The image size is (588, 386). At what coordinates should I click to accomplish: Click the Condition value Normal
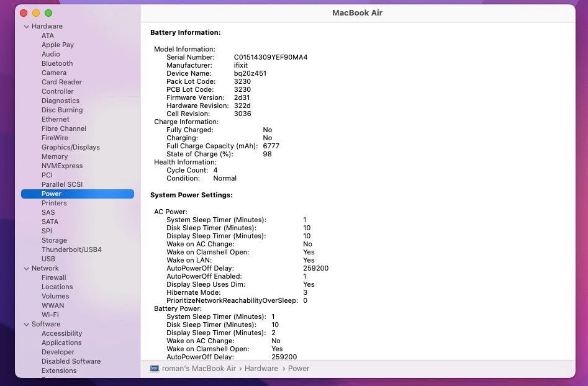(225, 178)
